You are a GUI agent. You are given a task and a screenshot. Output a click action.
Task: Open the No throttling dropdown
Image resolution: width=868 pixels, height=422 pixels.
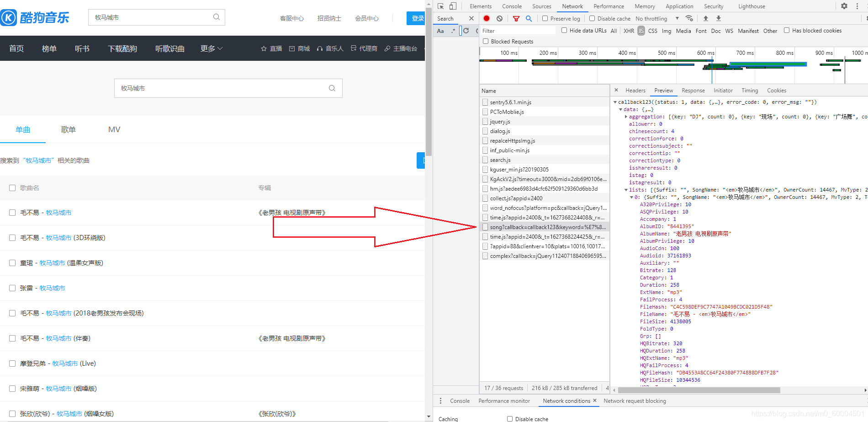click(657, 19)
